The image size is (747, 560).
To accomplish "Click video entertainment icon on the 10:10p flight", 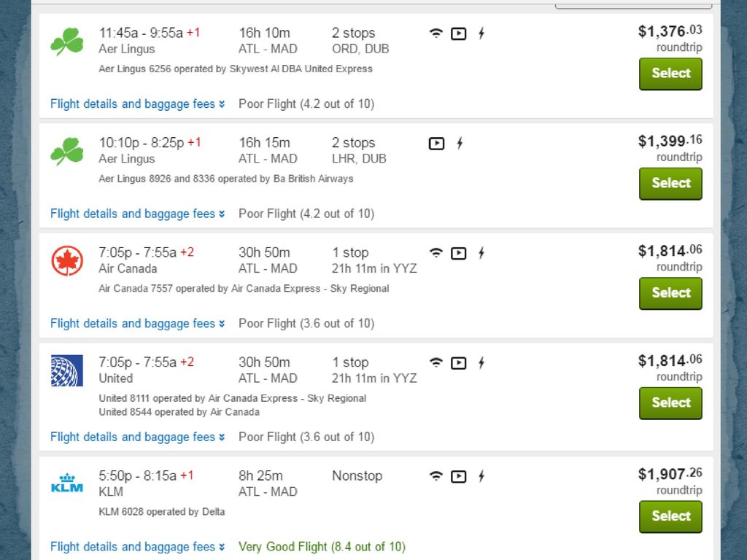I will click(436, 144).
